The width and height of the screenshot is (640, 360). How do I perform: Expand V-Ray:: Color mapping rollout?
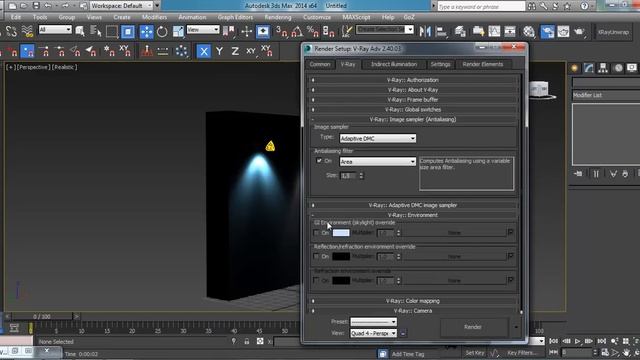413,301
